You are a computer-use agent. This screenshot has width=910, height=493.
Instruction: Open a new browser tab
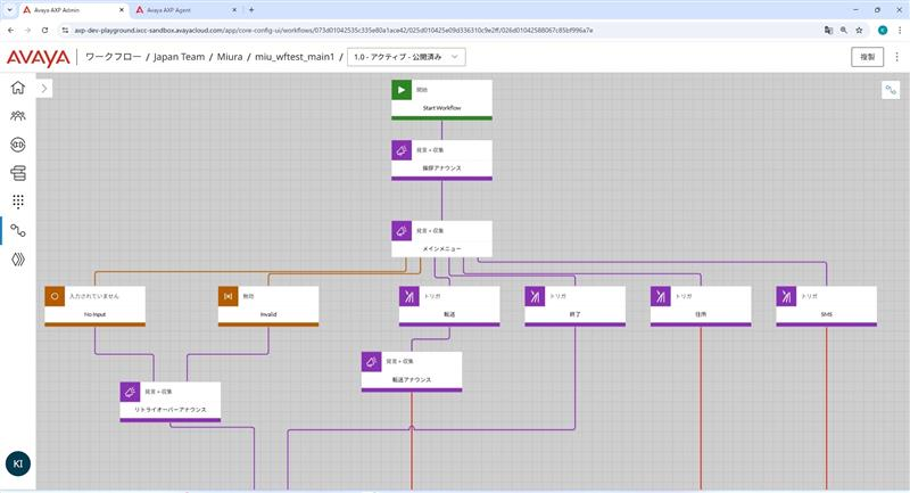[x=251, y=10]
